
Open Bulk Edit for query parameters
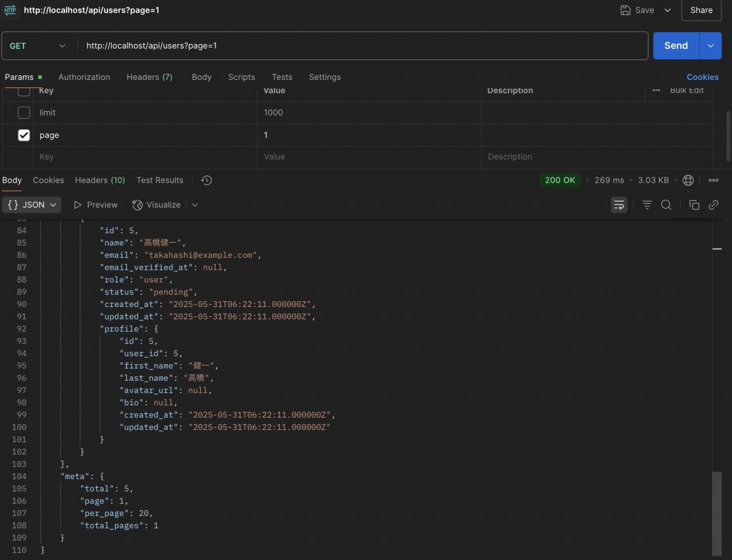pos(687,90)
